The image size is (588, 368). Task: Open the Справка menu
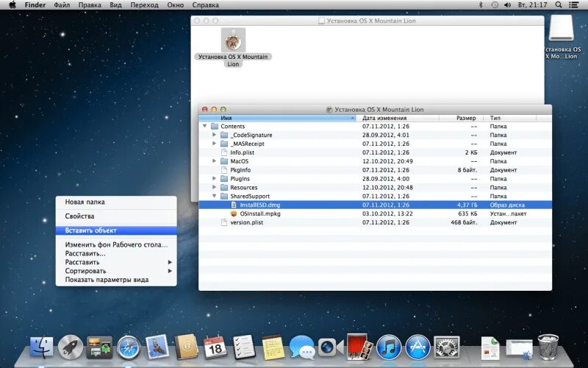point(206,5)
